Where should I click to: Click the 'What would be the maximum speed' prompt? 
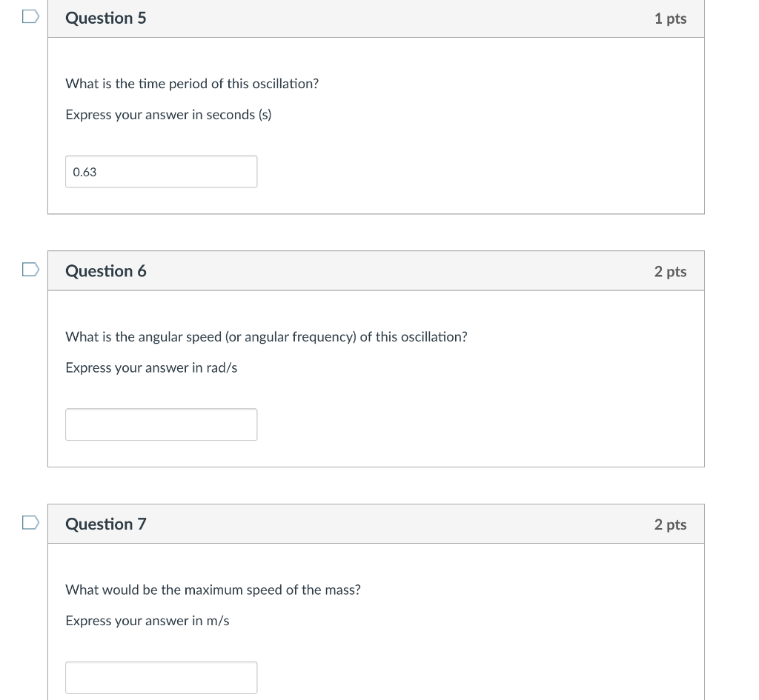coord(213,590)
